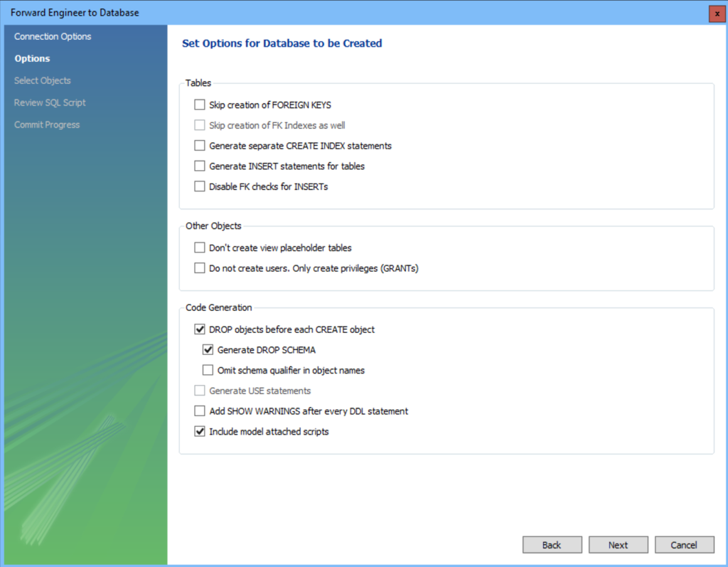Click the Other Objects group label
The height and width of the screenshot is (567, 728).
(x=213, y=226)
